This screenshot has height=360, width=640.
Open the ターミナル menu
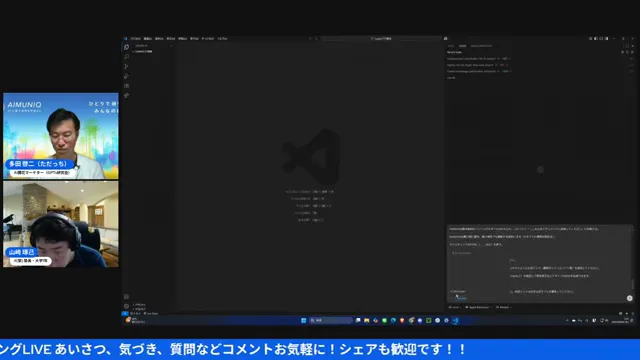point(208,39)
